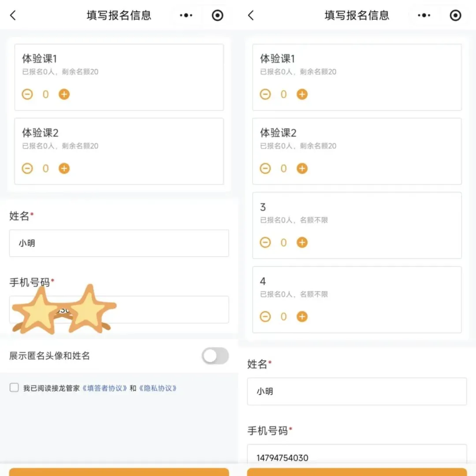Click the phone number field showing 14794754030

tap(357, 455)
